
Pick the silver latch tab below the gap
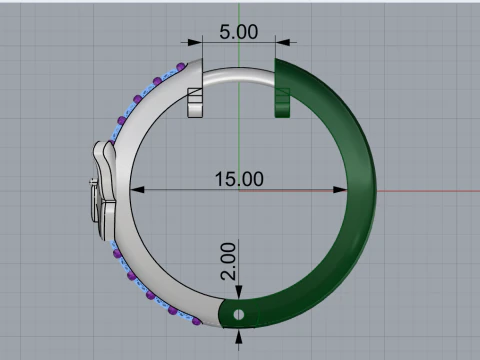click(195, 103)
